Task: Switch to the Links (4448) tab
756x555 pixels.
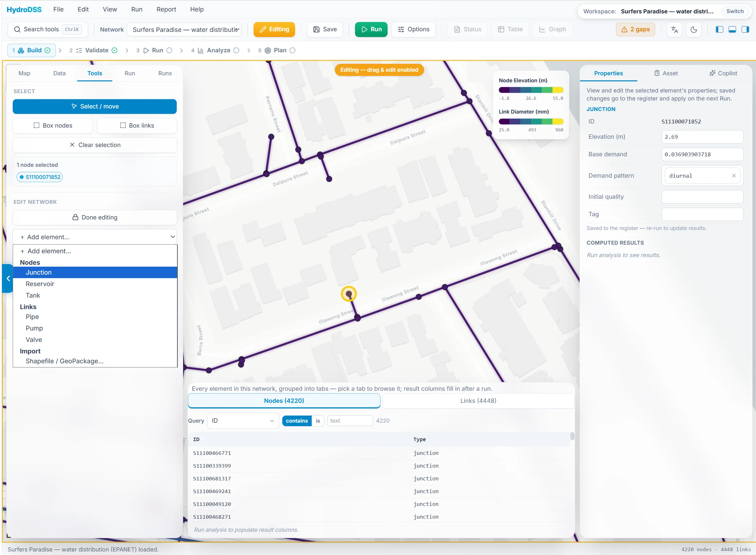Action: [478, 401]
